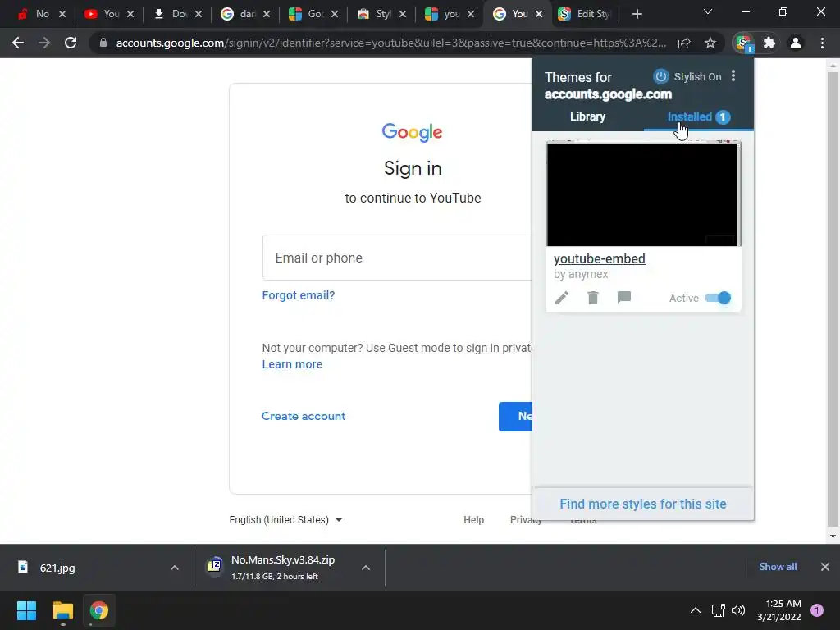Click the Stylish extension toolbar icon
Viewport: 840px width, 630px height.
743,43
